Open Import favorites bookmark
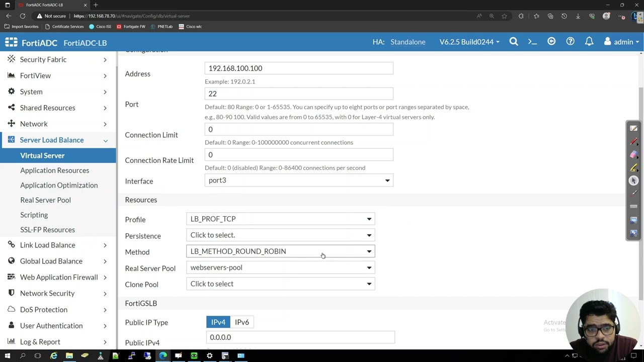Image resolution: width=644 pixels, height=362 pixels. pyautogui.click(x=22, y=27)
